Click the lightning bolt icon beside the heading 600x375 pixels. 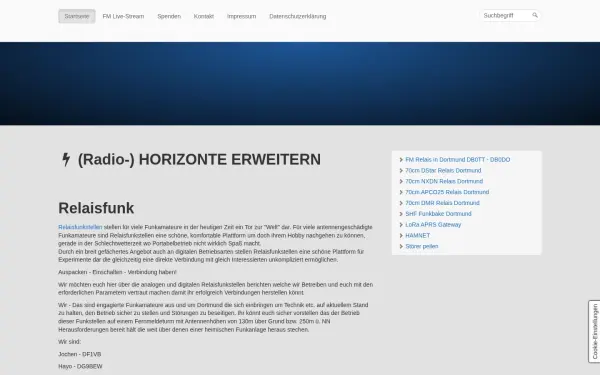pyautogui.click(x=66, y=160)
